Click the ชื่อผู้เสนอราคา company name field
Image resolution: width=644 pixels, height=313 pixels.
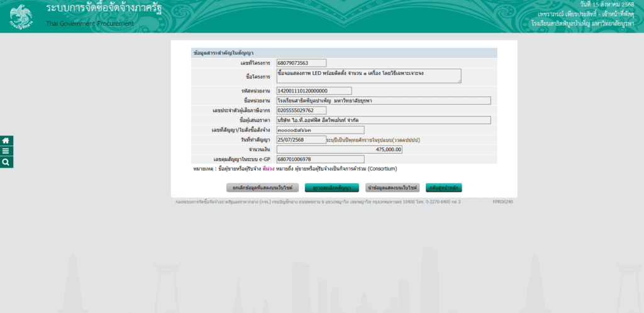(x=383, y=120)
